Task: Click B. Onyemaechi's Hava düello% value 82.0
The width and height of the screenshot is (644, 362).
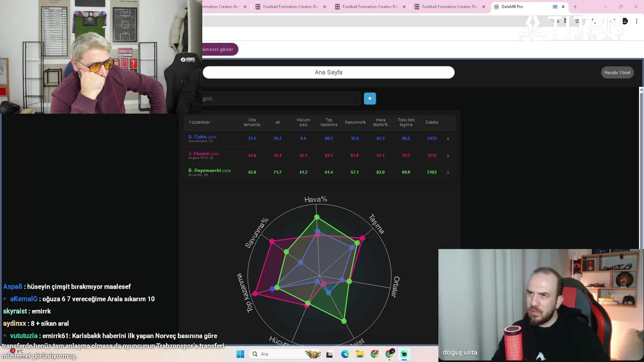Action: [x=380, y=172]
